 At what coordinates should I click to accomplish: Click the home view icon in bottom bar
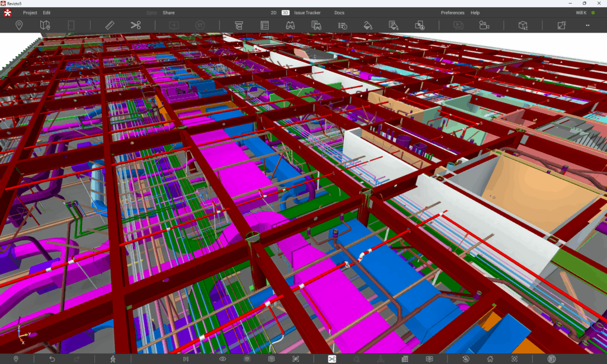click(490, 359)
